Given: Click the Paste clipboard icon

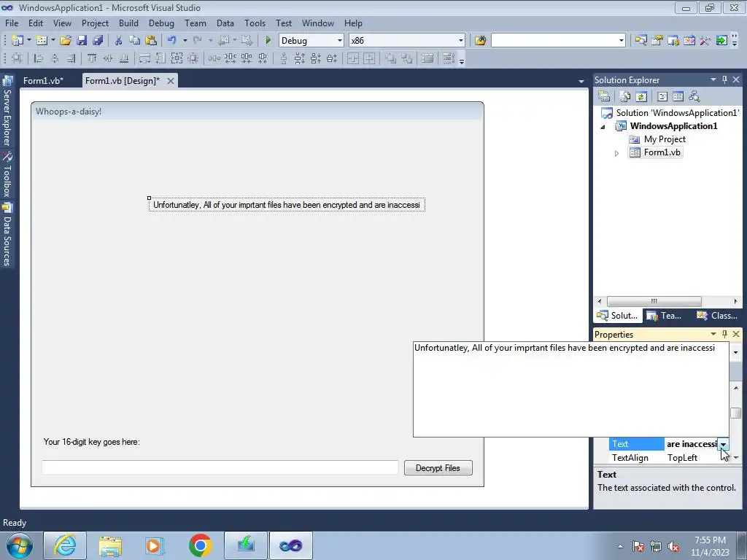Looking at the screenshot, I should [151, 41].
